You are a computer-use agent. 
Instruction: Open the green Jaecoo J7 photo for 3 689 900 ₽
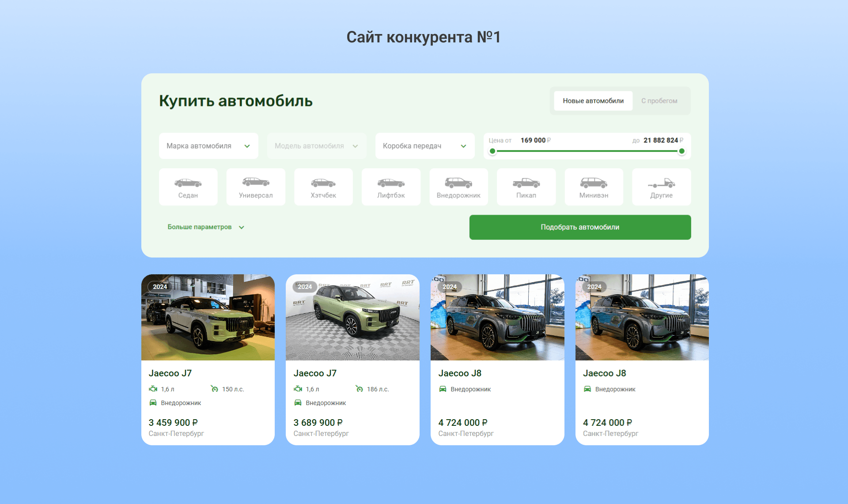[x=352, y=317]
